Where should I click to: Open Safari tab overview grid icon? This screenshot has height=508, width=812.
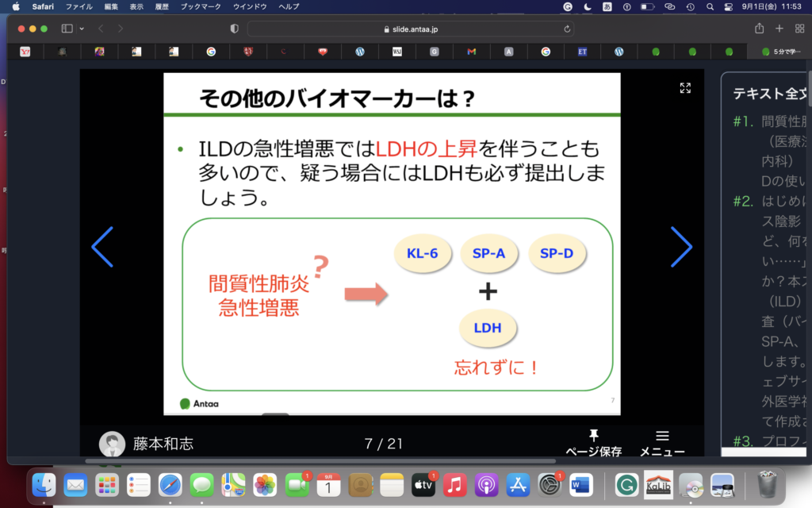coord(799,29)
